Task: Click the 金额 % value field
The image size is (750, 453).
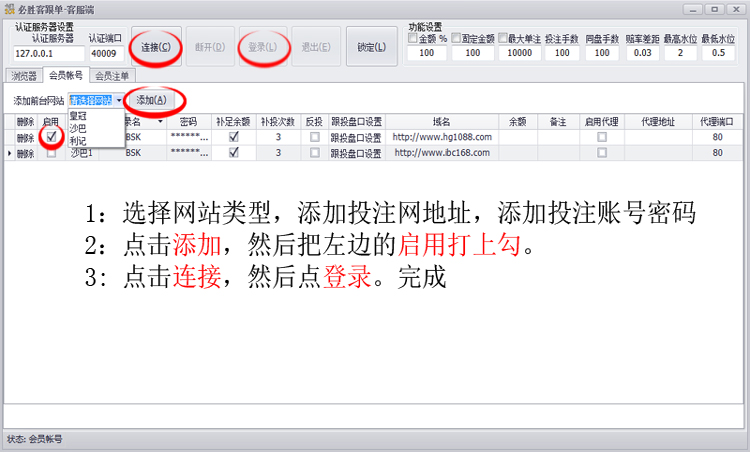Action: [x=427, y=53]
